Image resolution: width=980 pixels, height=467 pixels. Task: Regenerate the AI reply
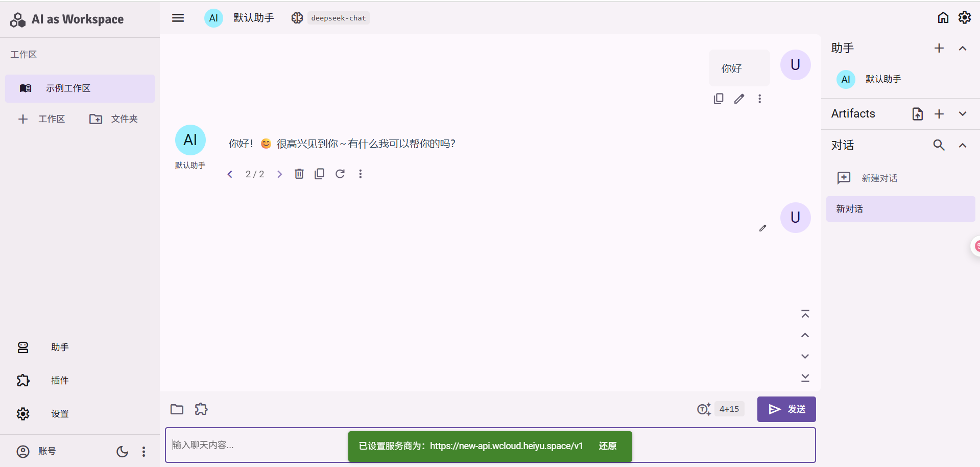340,174
